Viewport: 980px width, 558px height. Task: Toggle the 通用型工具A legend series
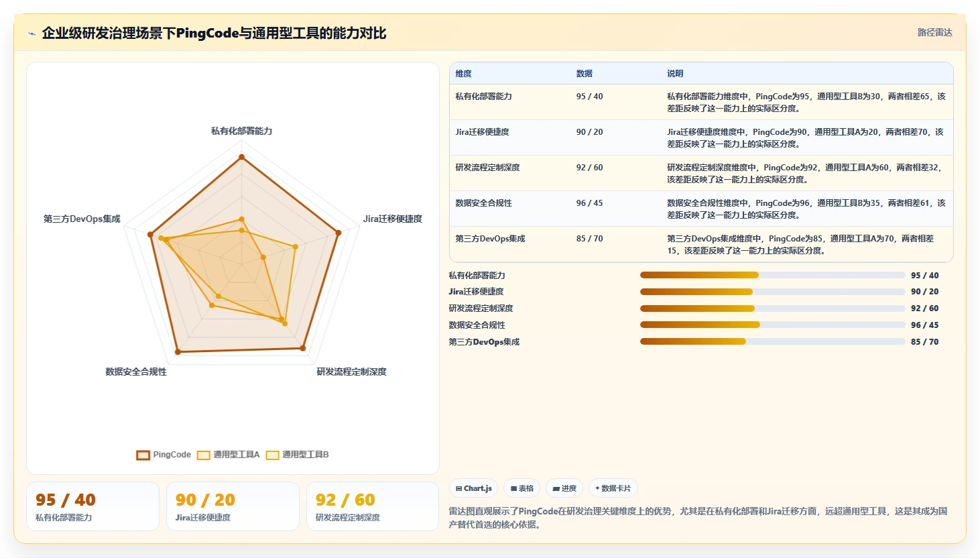(x=228, y=455)
